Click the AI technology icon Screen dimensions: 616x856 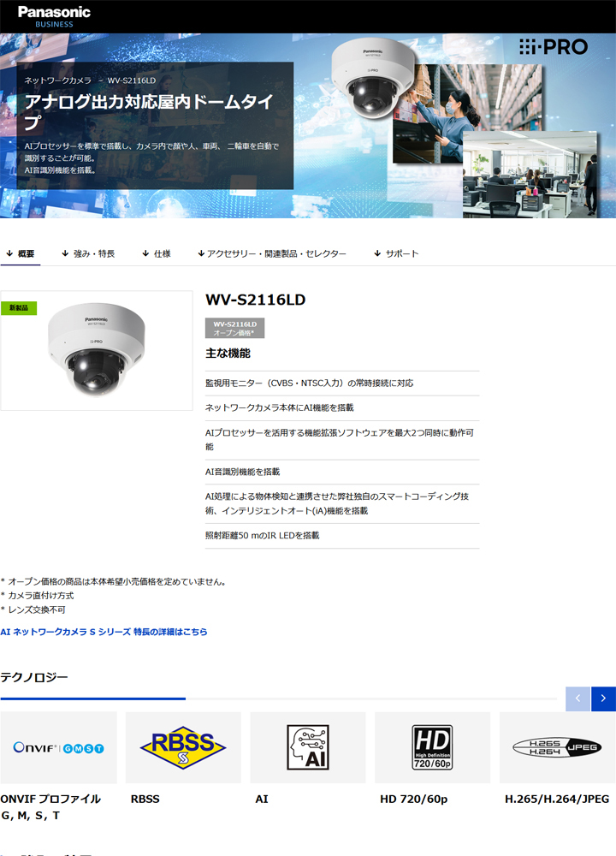pos(308,747)
